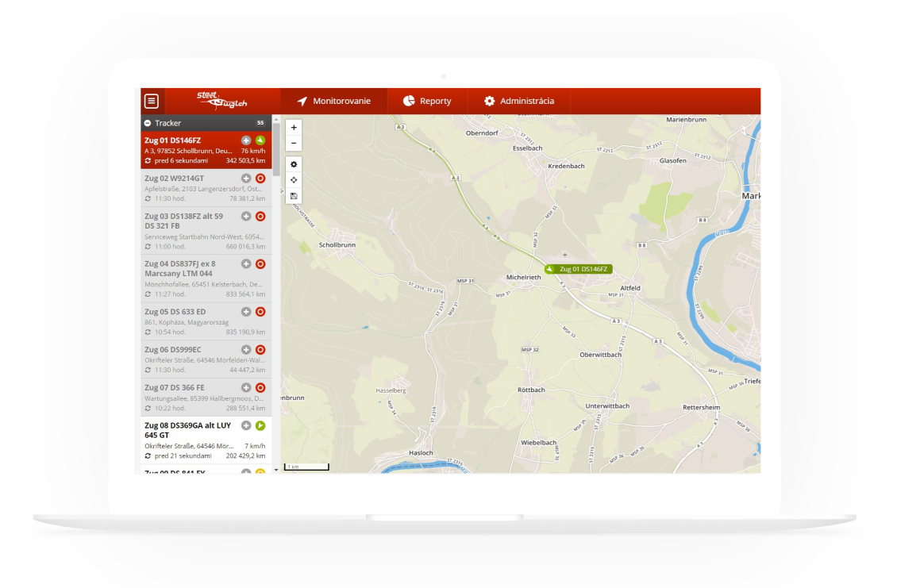Screen dimensions: 897x588
Task: Click scrollbar up arrow in tracker list
Action: point(276,119)
